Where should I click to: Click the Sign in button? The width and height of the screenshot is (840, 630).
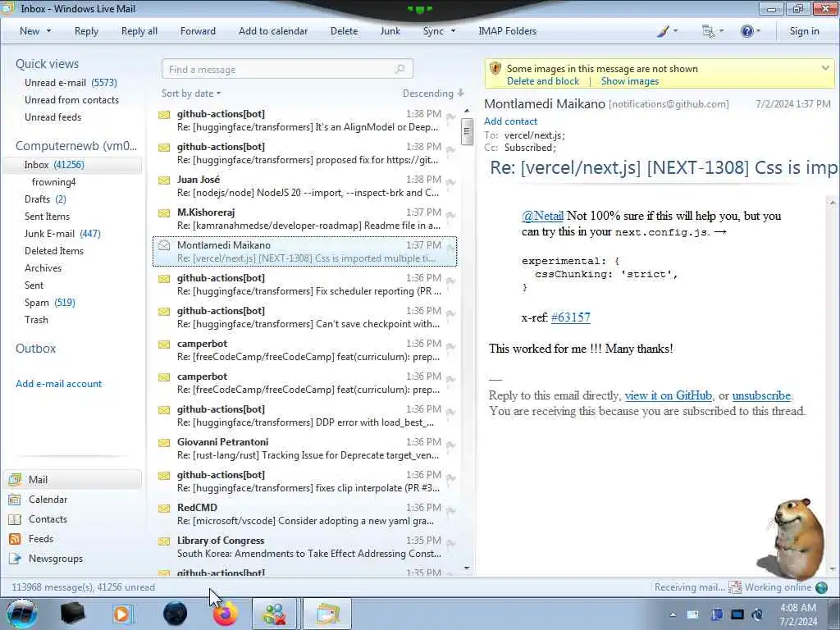click(804, 31)
